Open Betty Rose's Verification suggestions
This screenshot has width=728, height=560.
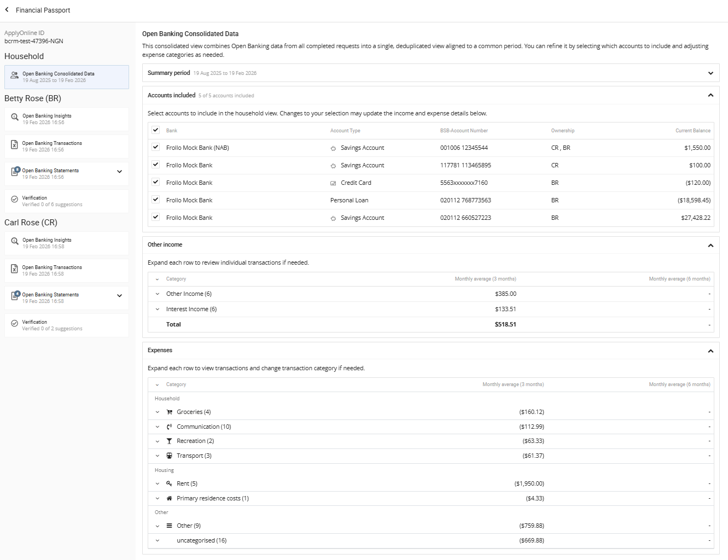(67, 201)
